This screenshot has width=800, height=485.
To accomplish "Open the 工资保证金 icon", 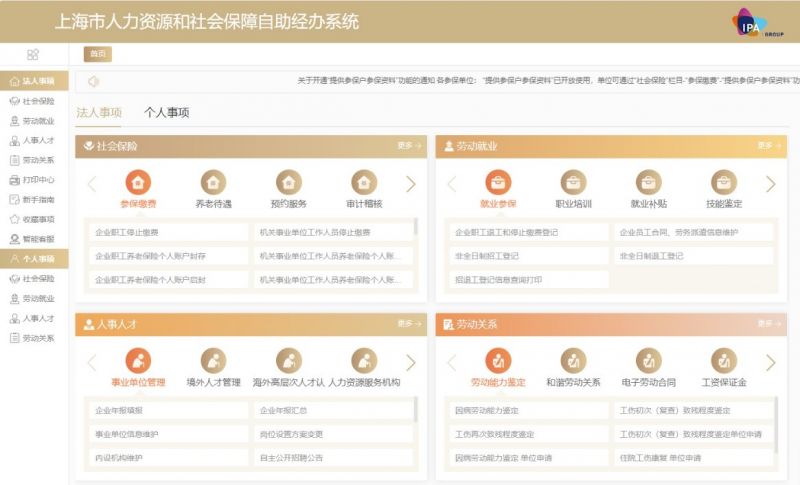I will [724, 361].
